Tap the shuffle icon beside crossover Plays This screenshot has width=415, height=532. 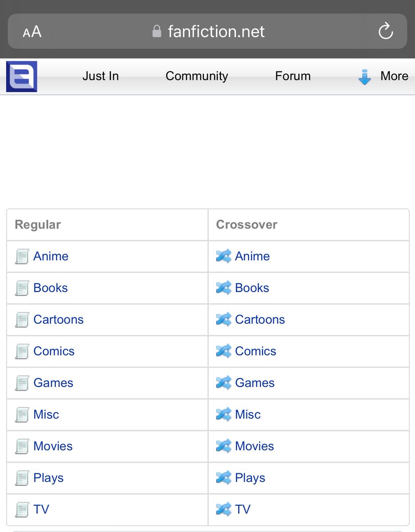tap(223, 478)
